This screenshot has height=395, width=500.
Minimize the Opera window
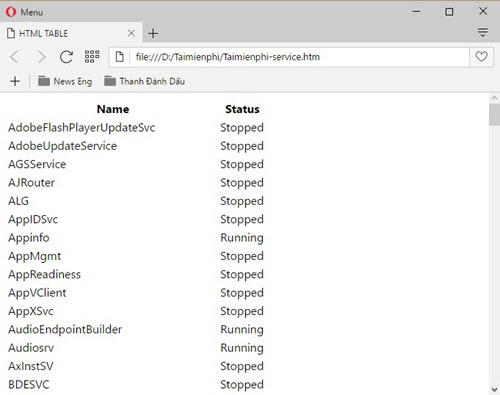pos(416,12)
